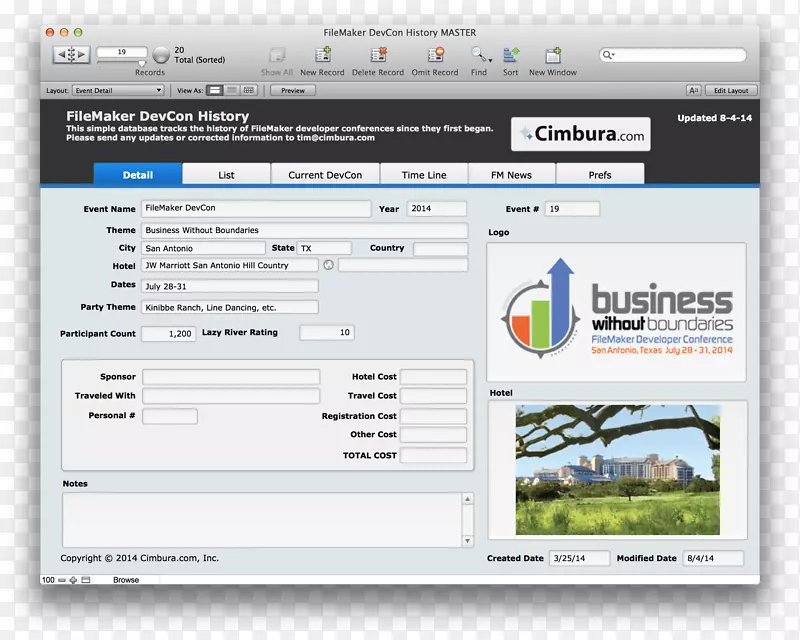Switch to the Time Line tab

pyautogui.click(x=424, y=175)
